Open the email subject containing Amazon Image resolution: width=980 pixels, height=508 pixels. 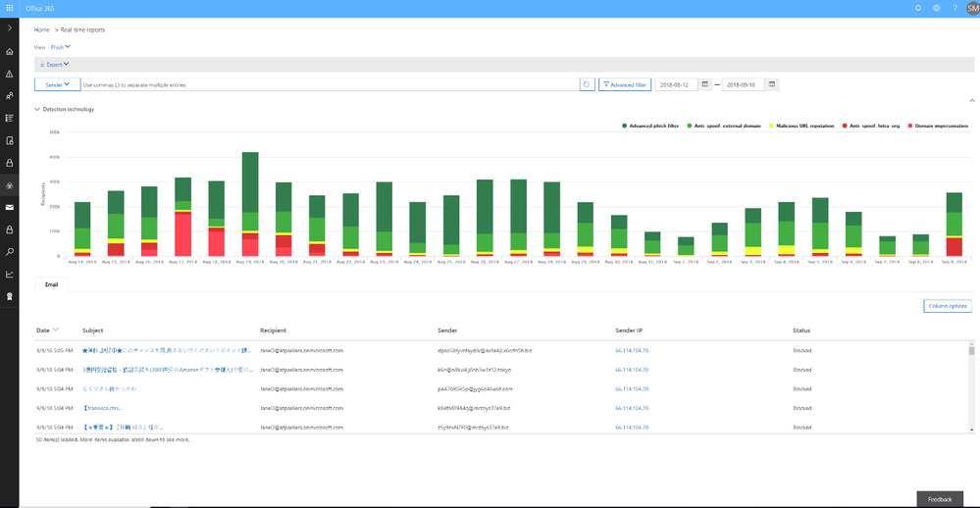[x=167, y=370]
